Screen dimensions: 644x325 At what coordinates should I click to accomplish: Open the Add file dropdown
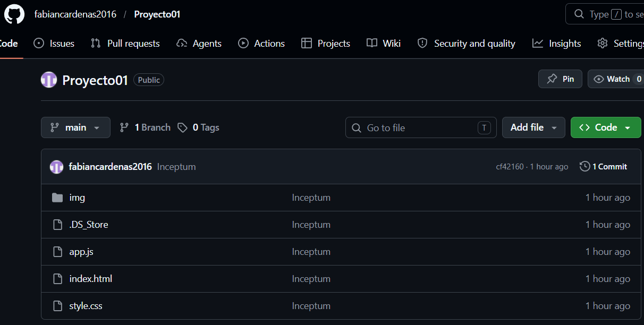coord(533,127)
